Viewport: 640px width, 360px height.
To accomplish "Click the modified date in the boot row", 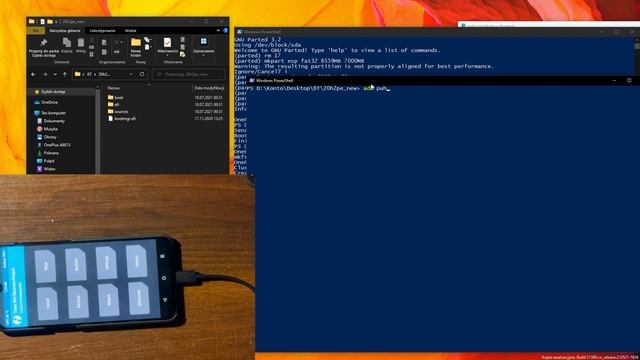I will 209,98.
